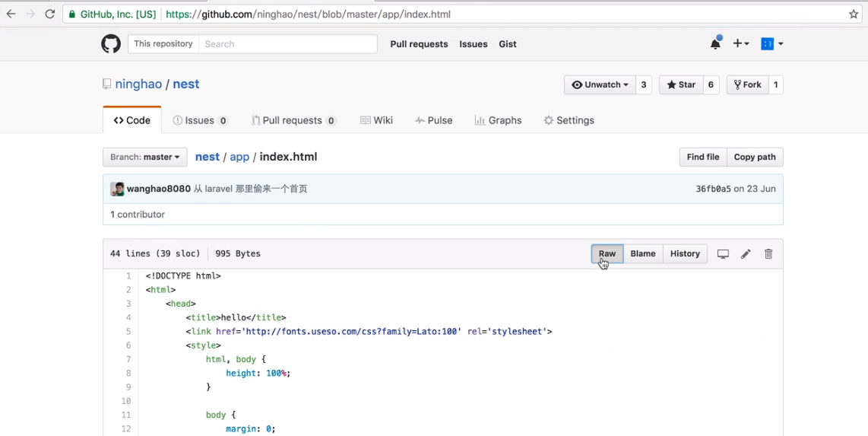Open file History
The image size is (868, 436).
[685, 253]
